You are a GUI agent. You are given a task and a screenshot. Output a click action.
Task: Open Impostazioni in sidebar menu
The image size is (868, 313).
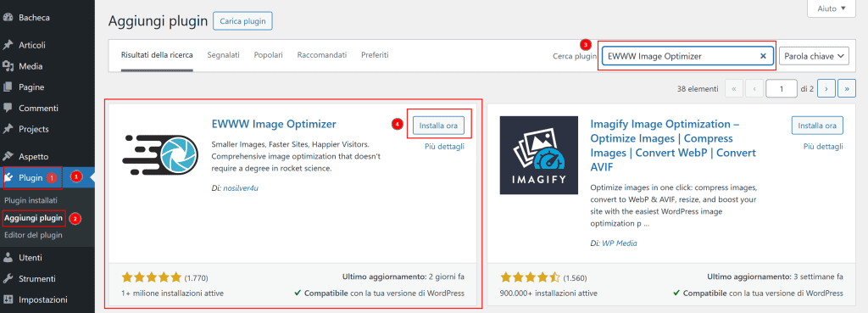43,299
